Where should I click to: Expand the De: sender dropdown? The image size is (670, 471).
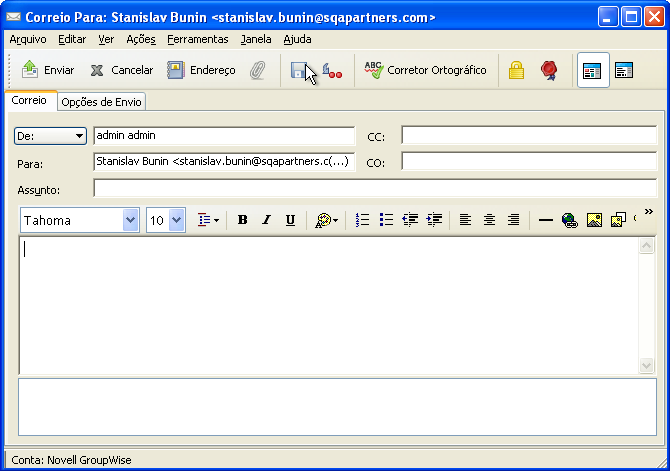pyautogui.click(x=50, y=136)
